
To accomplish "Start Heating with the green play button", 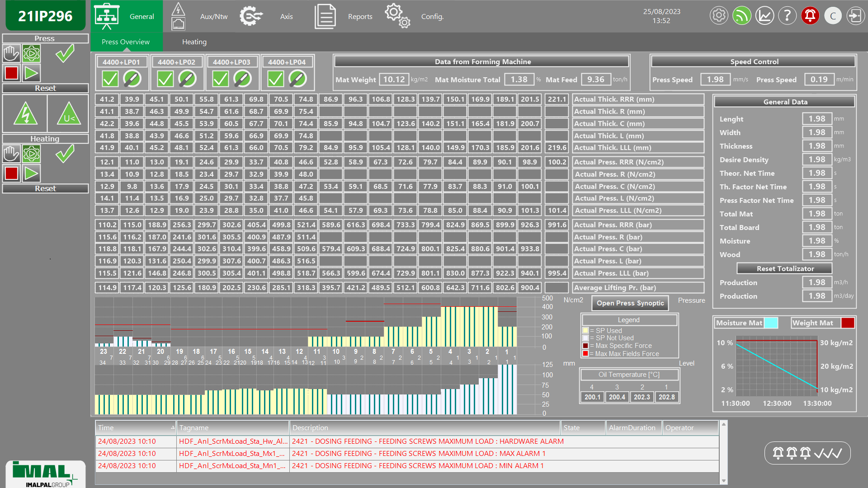I will pyautogui.click(x=31, y=174).
